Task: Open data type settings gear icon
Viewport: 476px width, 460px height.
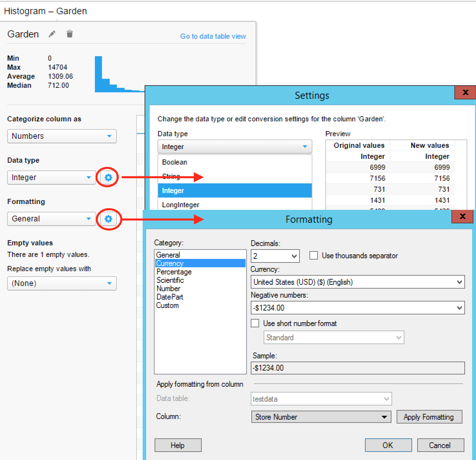Action: pyautogui.click(x=108, y=177)
